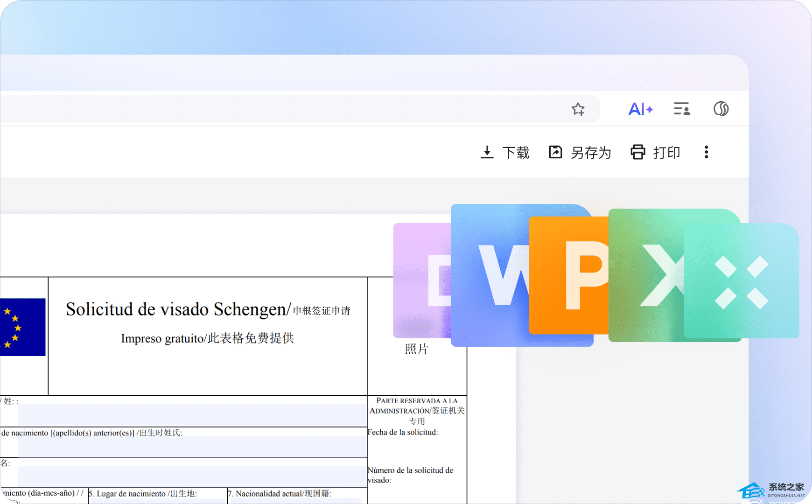
Task: Open the AI+ assistant
Action: tap(641, 109)
